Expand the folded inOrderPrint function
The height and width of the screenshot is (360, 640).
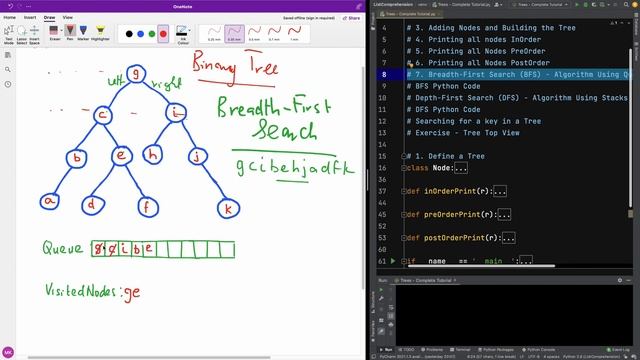(x=500, y=191)
